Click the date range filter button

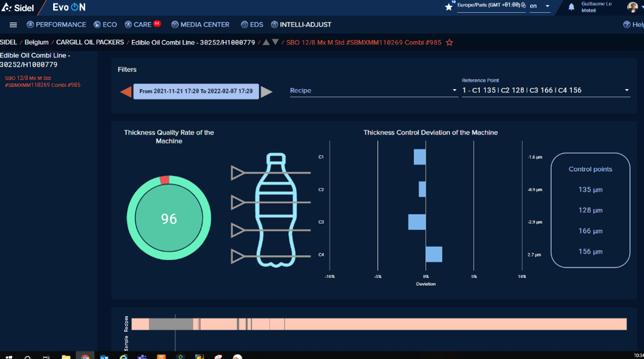point(196,91)
